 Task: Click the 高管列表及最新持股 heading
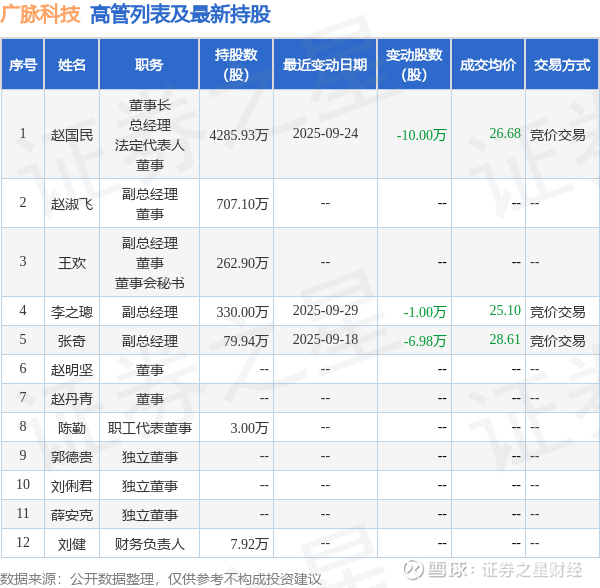pos(180,15)
